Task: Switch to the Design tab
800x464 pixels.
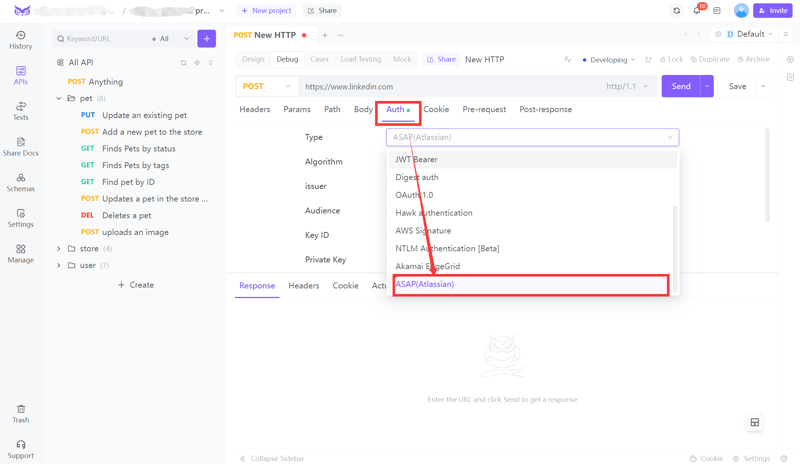Action: 253,59
